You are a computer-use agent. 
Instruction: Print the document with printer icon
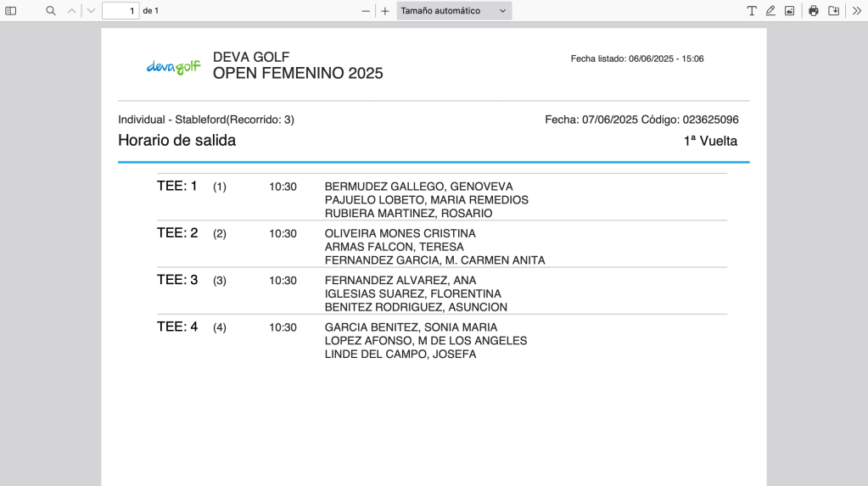point(814,11)
